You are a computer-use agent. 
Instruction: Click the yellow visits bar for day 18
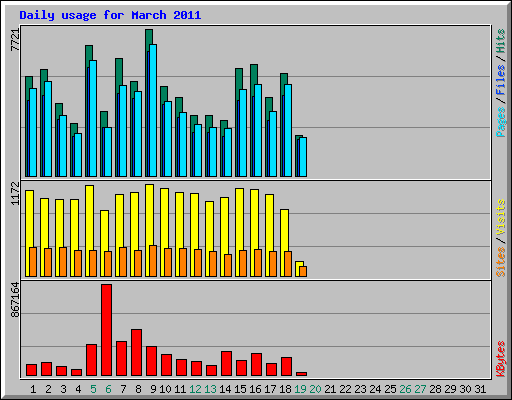pyautogui.click(x=284, y=230)
